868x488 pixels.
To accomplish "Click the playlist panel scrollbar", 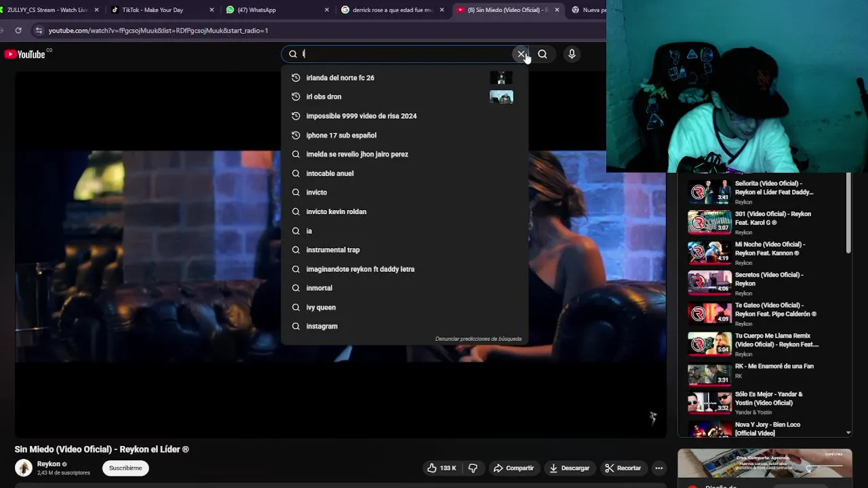I will pyautogui.click(x=848, y=213).
